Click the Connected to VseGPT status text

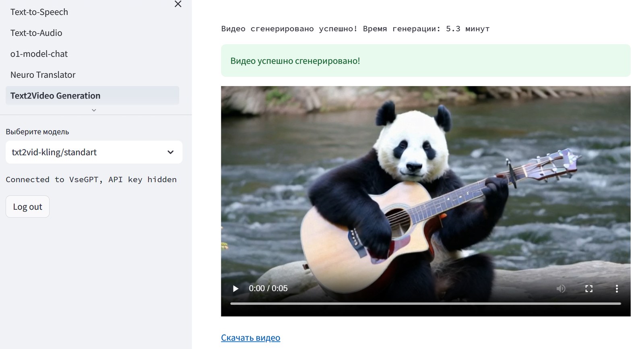pyautogui.click(x=91, y=180)
